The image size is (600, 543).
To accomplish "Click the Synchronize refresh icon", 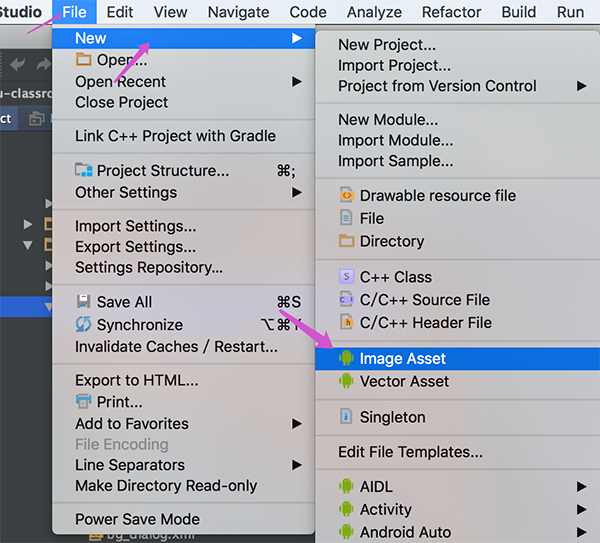I will [83, 324].
